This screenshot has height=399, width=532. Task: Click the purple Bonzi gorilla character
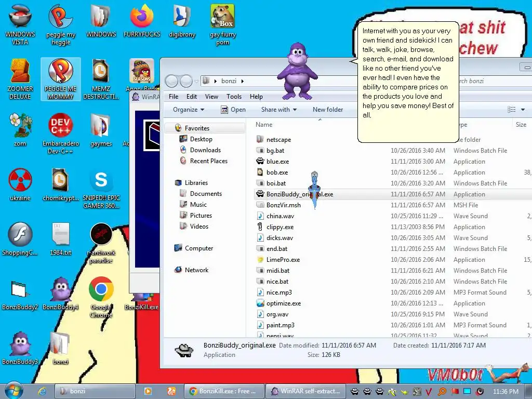297,71
